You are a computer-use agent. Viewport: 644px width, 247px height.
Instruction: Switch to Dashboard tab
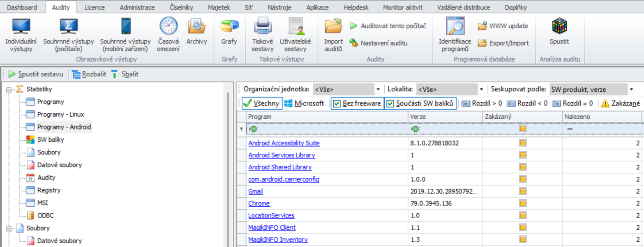click(22, 7)
